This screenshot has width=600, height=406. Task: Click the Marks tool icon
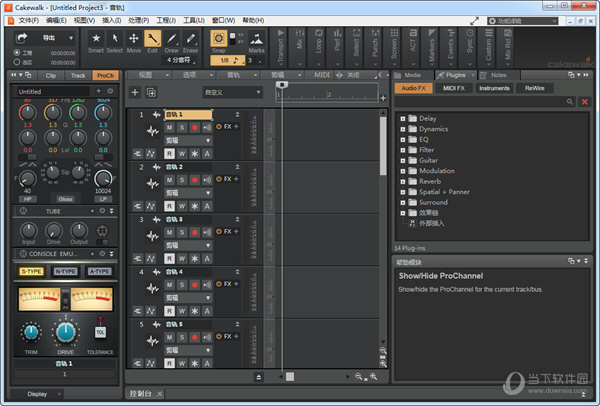coord(256,39)
